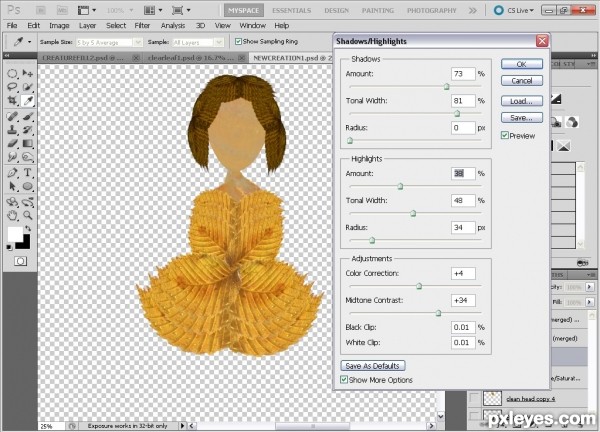Click Save As Defaults button
The image size is (600, 432).
(373, 366)
